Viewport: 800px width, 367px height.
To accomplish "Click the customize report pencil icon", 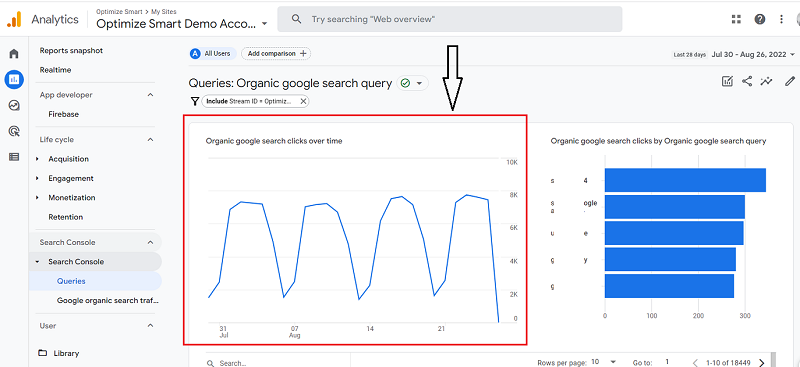I will [x=790, y=81].
